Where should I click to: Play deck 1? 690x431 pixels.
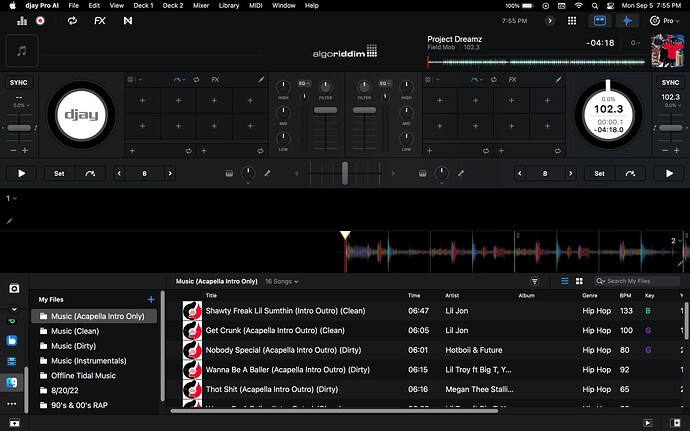[22, 173]
